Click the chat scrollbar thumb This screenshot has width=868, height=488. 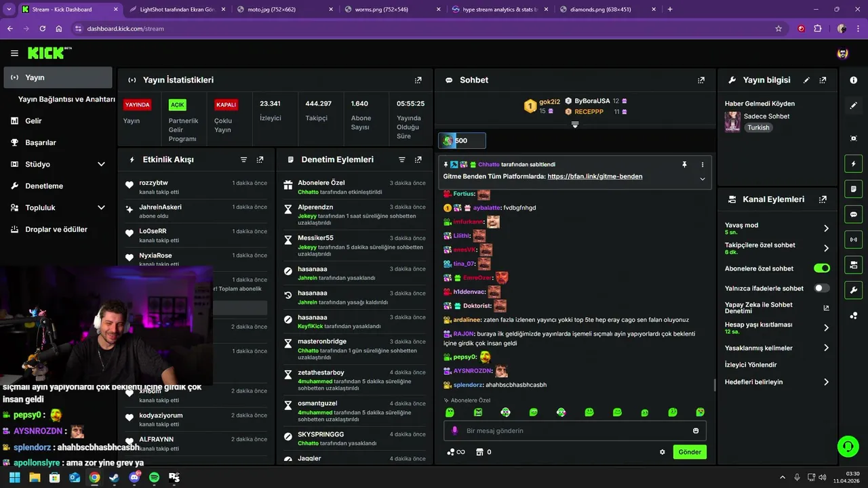pyautogui.click(x=714, y=385)
